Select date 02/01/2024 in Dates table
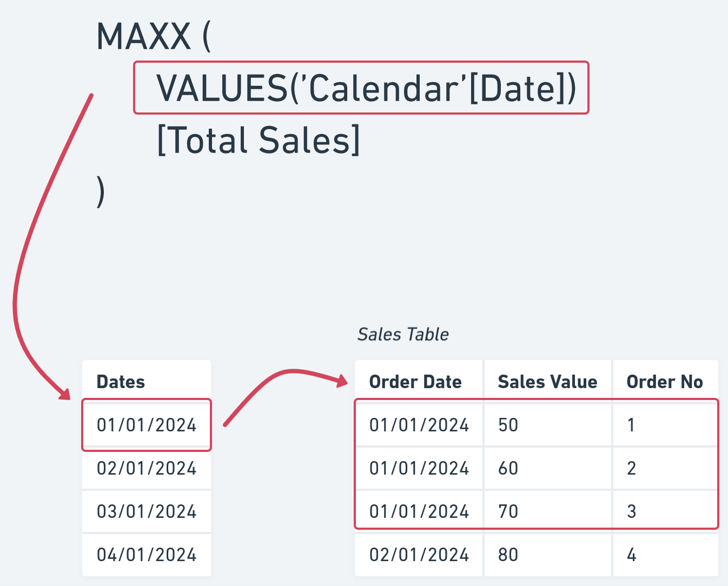728x586 pixels. click(x=147, y=468)
